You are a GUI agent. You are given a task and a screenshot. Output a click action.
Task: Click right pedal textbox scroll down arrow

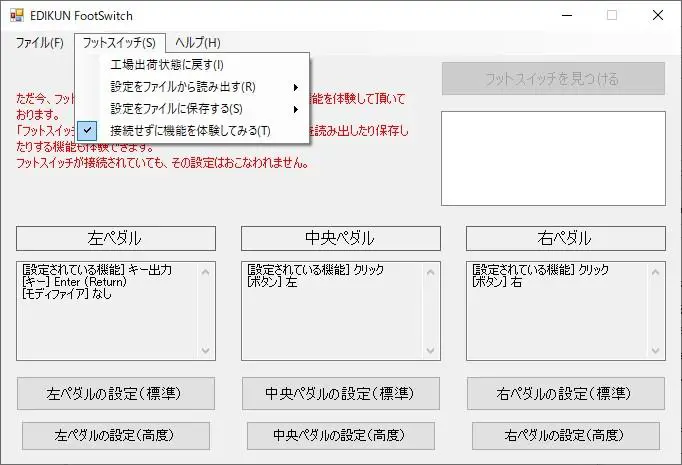(655, 350)
